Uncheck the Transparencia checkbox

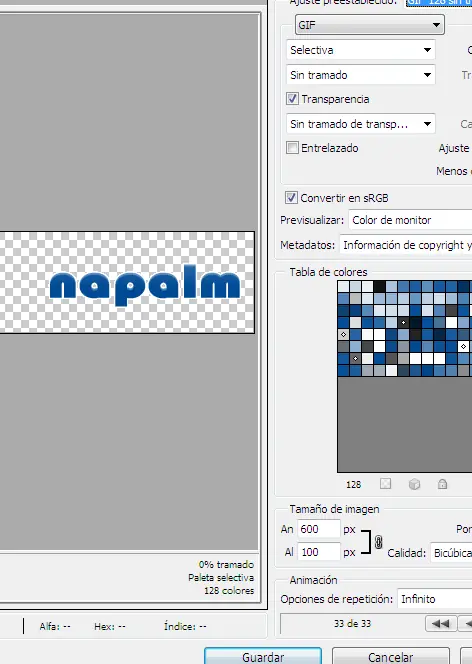point(292,99)
